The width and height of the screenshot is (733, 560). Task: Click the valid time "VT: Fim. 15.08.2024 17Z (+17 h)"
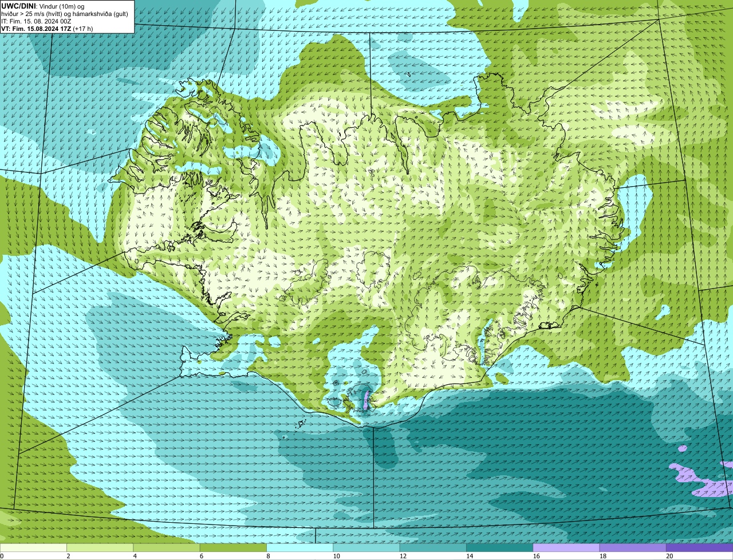(47, 28)
